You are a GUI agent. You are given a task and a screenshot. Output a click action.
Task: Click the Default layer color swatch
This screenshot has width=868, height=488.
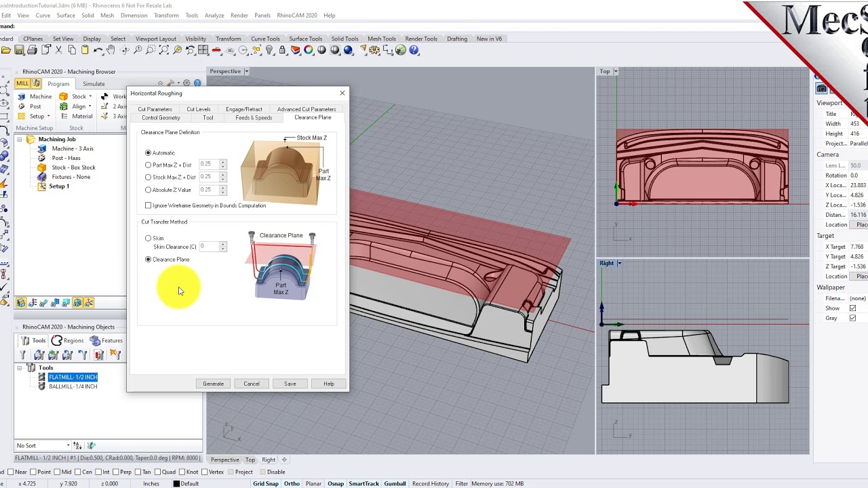coord(176,483)
